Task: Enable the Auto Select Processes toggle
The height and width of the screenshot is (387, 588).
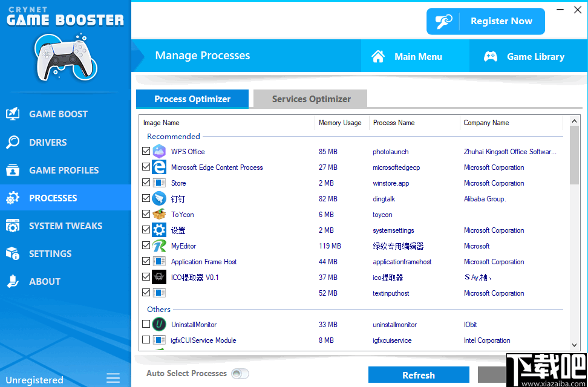Action: [x=240, y=374]
